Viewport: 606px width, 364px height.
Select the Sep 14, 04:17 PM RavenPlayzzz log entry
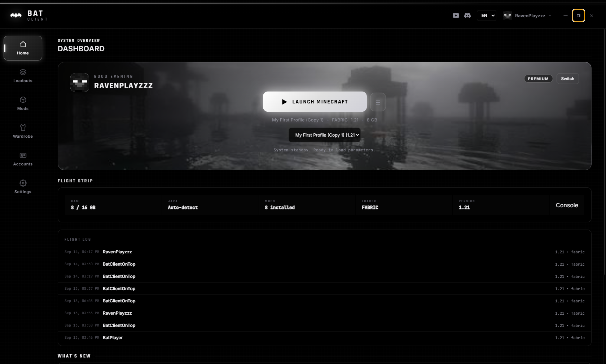[325, 252]
